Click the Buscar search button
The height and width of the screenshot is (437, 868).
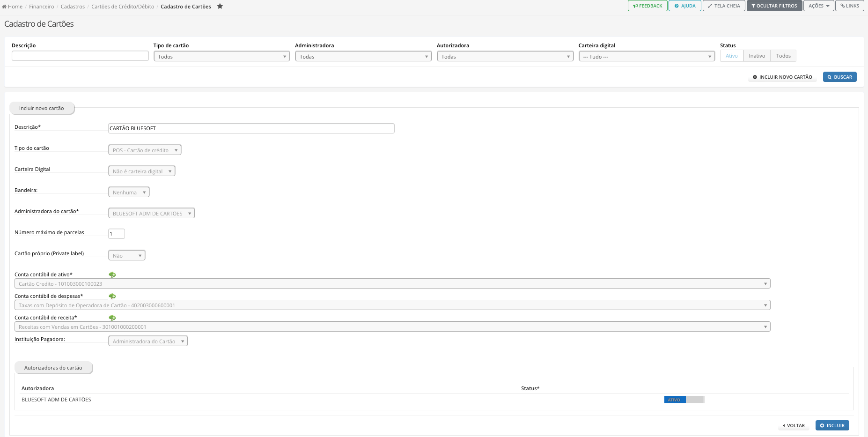click(839, 77)
